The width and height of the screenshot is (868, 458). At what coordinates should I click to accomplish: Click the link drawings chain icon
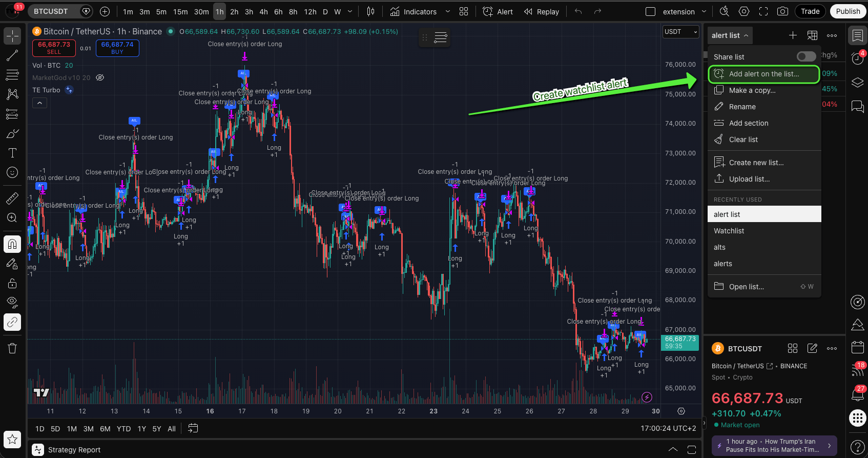pyautogui.click(x=12, y=322)
